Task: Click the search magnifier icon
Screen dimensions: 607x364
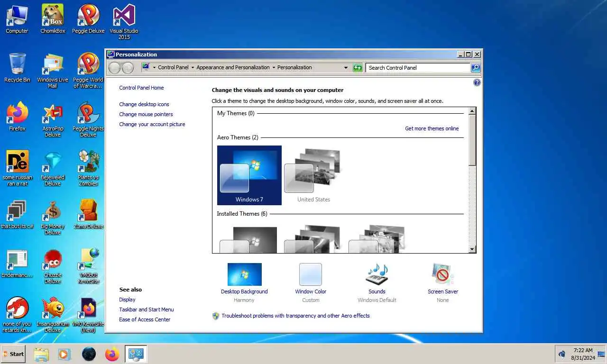Action: click(475, 68)
